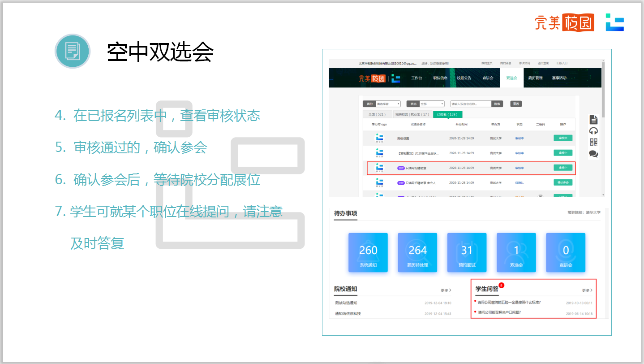Click the 双选会 name search input field
The width and height of the screenshot is (644, 364).
click(471, 104)
